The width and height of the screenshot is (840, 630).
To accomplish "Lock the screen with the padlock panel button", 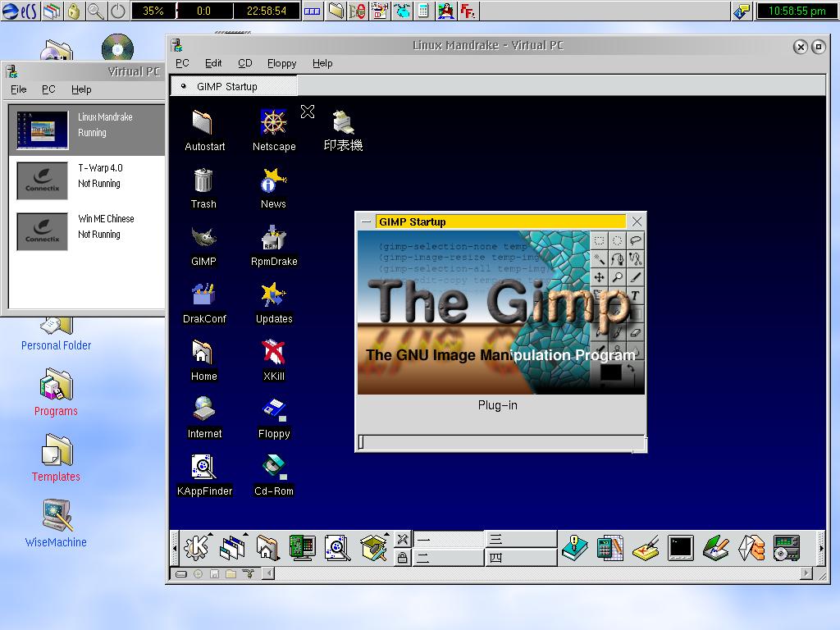I will tap(402, 558).
